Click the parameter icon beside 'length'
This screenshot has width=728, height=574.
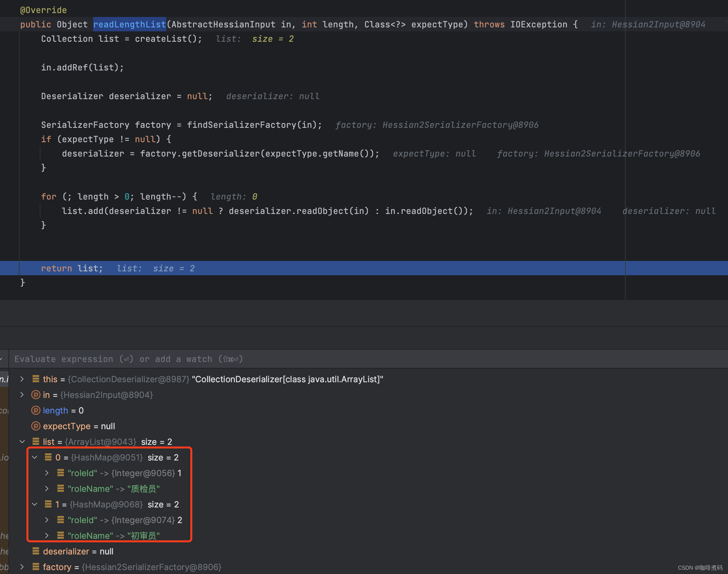point(36,410)
